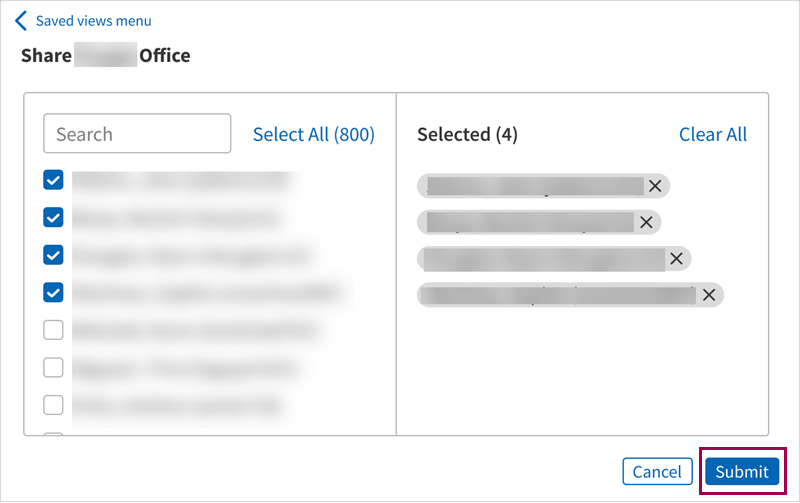Remove second selected entry via X icon
The width and height of the screenshot is (800, 503).
tap(646, 222)
